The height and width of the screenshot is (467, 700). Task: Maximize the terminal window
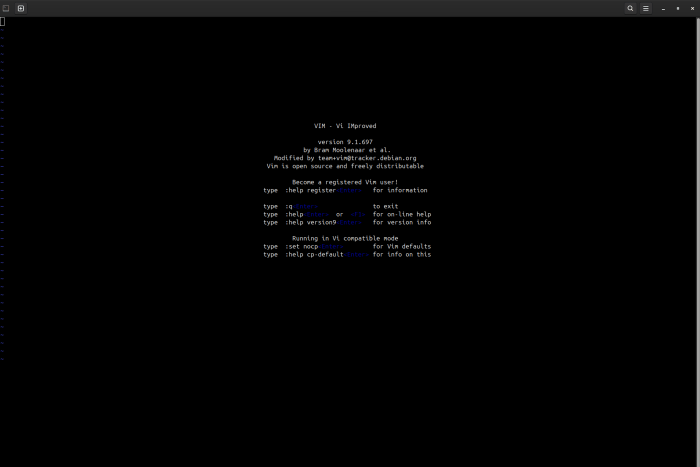678,8
